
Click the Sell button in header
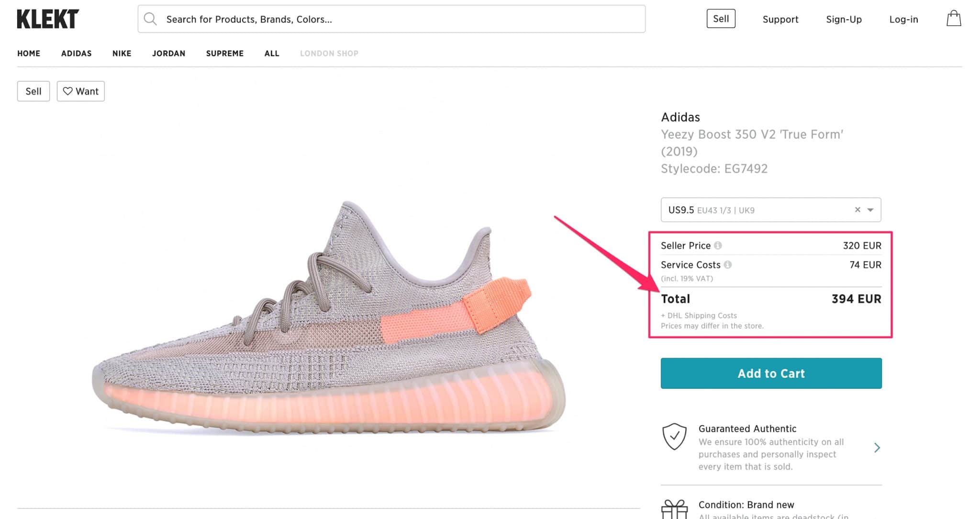pos(721,19)
